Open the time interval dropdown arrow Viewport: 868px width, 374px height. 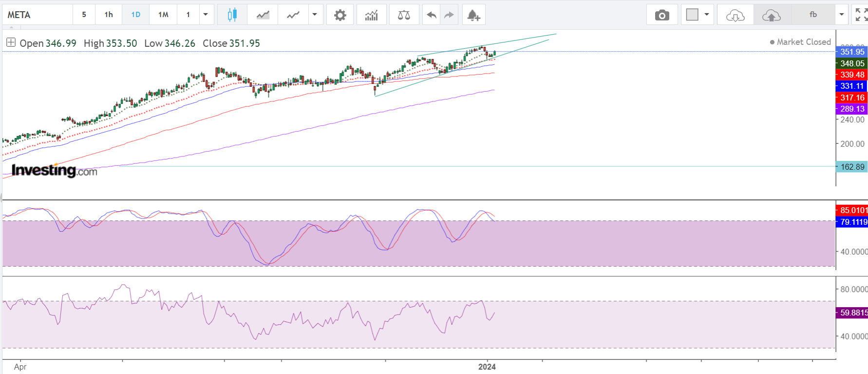(x=206, y=15)
